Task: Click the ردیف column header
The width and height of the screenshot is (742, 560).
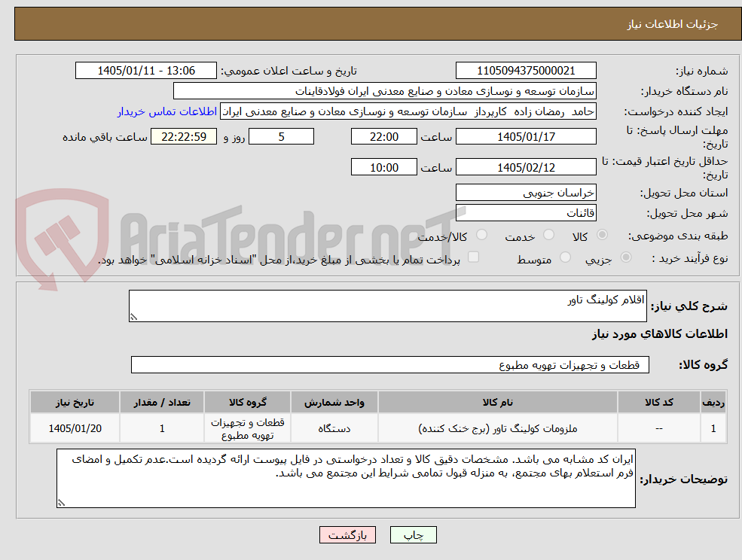Action: point(713,402)
